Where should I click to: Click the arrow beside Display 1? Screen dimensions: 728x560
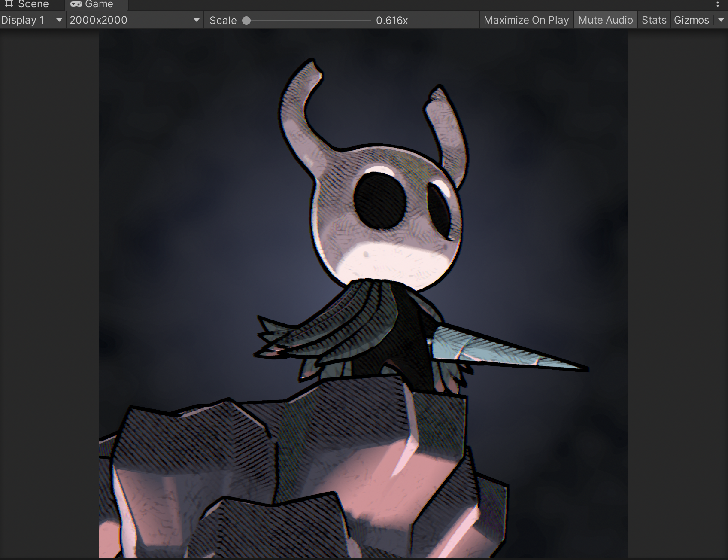point(59,20)
